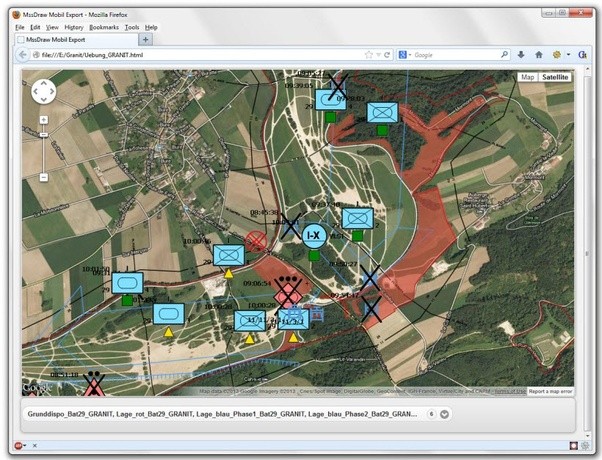Open the Bookmarks menu

tap(104, 27)
